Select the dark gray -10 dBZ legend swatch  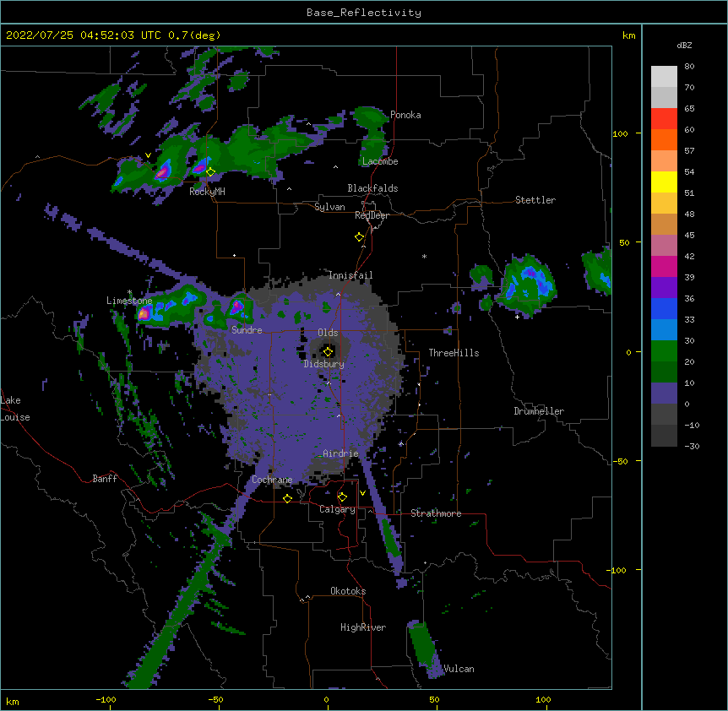(664, 436)
